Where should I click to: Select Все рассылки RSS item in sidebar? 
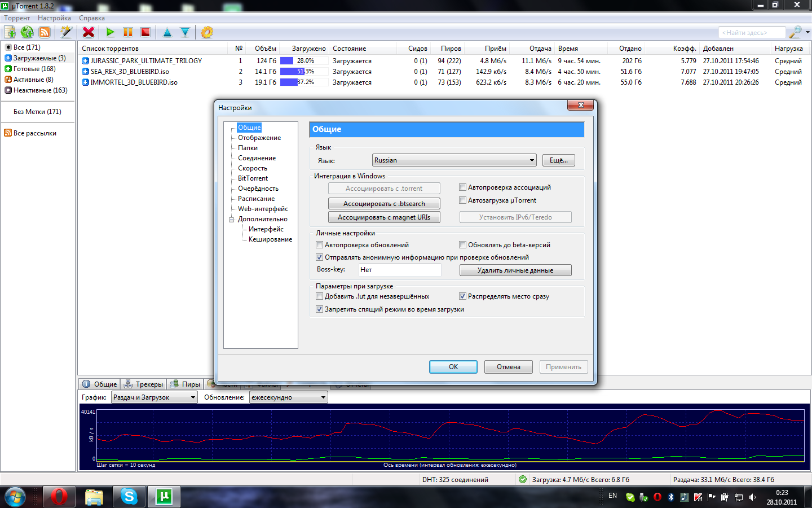click(x=30, y=133)
